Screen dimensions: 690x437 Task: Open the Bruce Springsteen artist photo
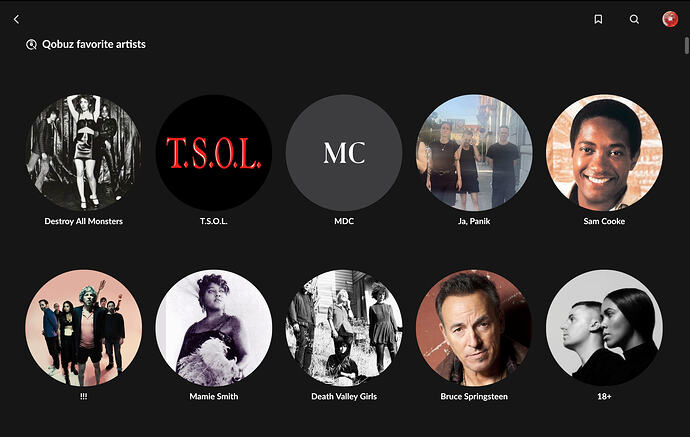click(474, 328)
